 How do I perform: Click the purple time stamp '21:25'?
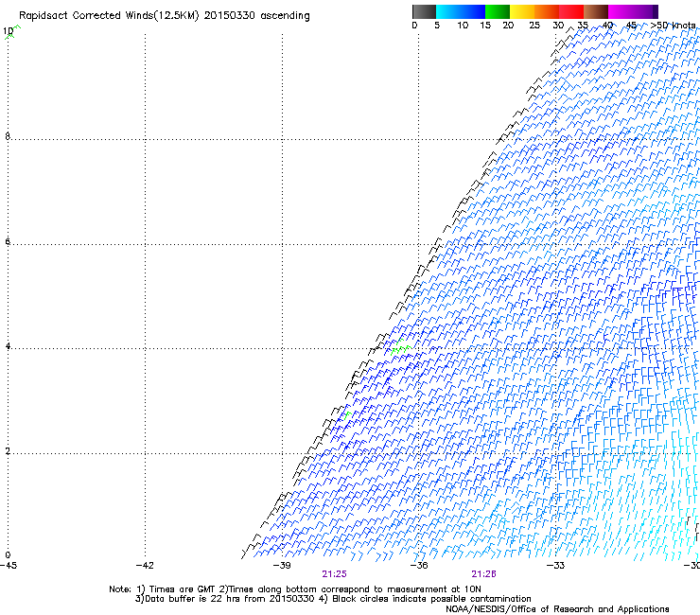(334, 574)
